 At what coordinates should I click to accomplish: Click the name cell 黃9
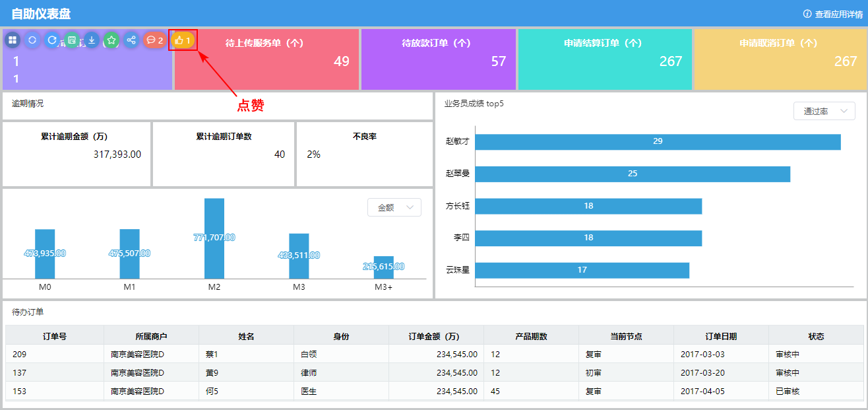coord(246,372)
